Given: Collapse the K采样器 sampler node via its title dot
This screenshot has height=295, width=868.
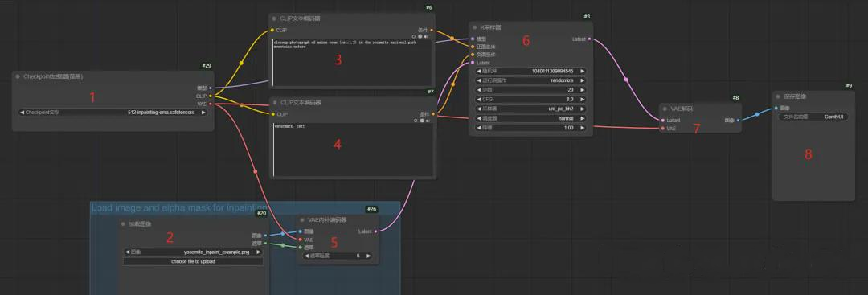Looking at the screenshot, I should [x=475, y=27].
